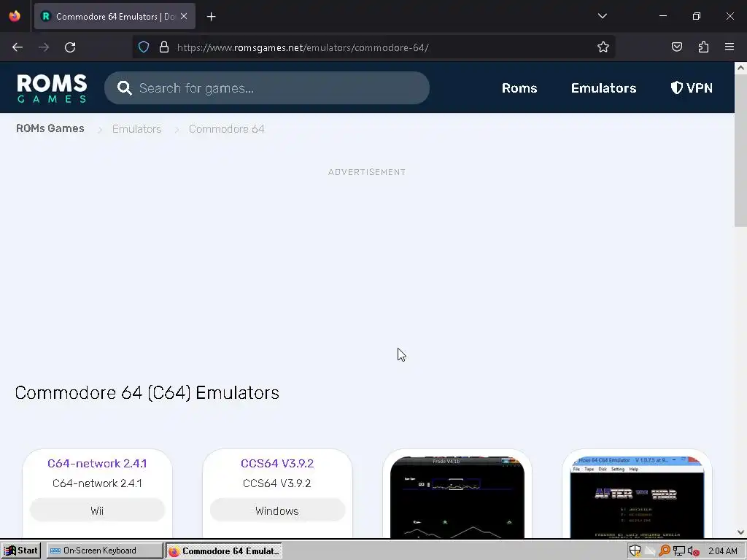Click the Firefox logo icon in title bar
747x560 pixels.
tap(15, 16)
